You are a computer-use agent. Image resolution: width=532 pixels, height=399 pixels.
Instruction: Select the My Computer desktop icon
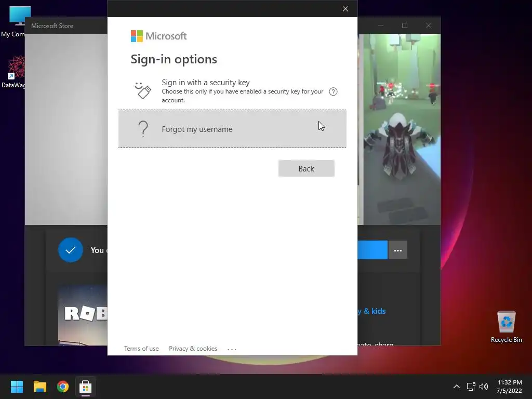(14, 22)
